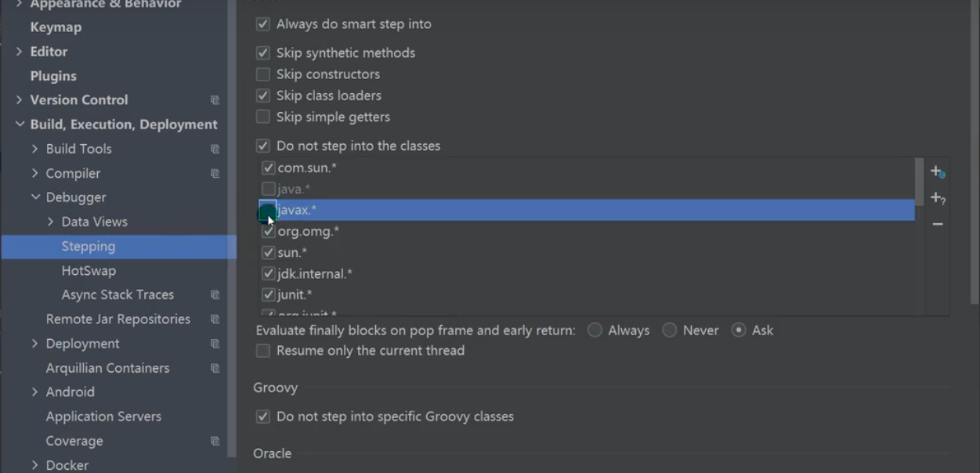Collapse the Build, Execution, Deployment section
The width and height of the screenshot is (980, 473).
click(x=20, y=125)
